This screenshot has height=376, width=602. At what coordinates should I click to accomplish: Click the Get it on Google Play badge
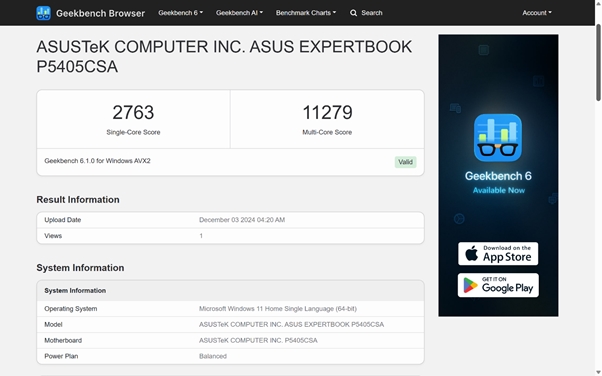[x=498, y=285]
